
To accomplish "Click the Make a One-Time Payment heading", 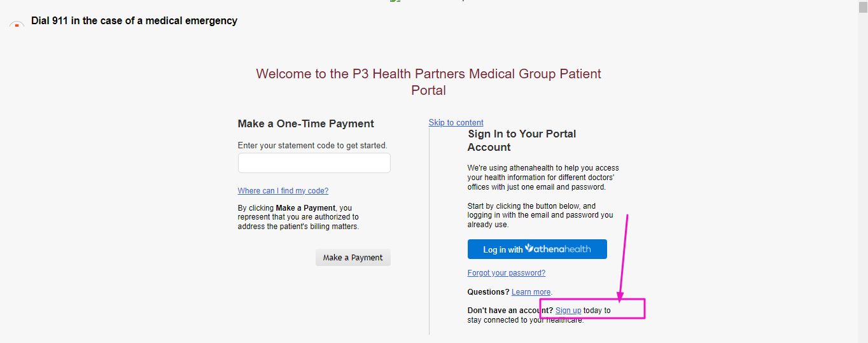I will click(306, 124).
